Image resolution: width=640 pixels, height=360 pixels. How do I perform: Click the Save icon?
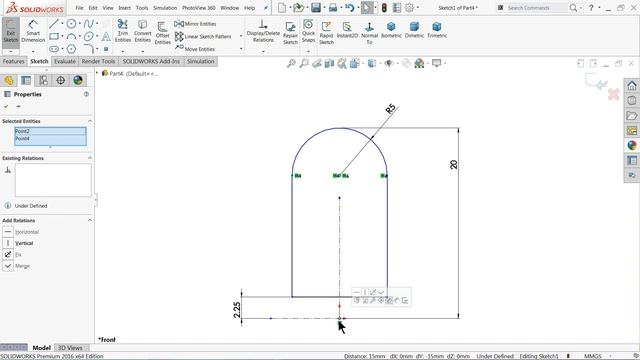pos(316,8)
